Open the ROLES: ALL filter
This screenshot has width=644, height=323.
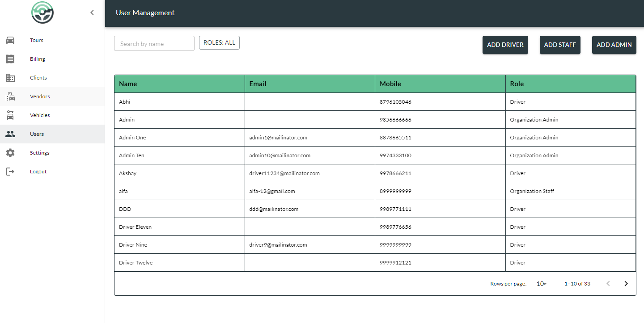(219, 42)
